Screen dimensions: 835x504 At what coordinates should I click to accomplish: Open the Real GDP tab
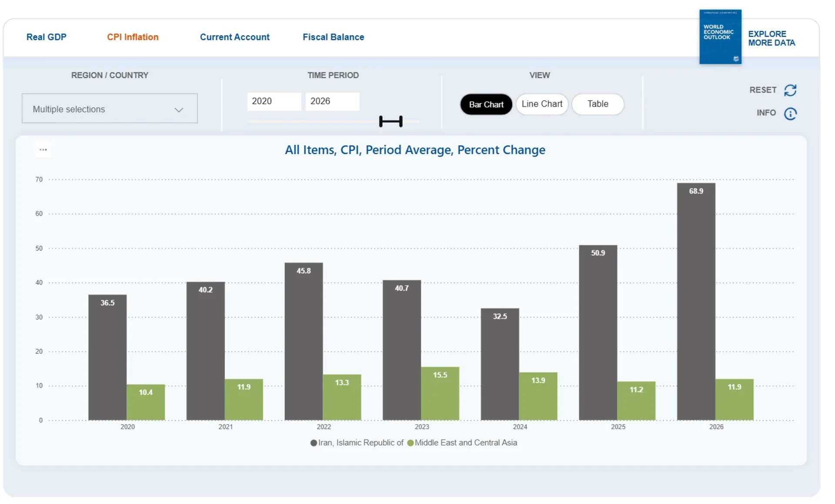47,37
